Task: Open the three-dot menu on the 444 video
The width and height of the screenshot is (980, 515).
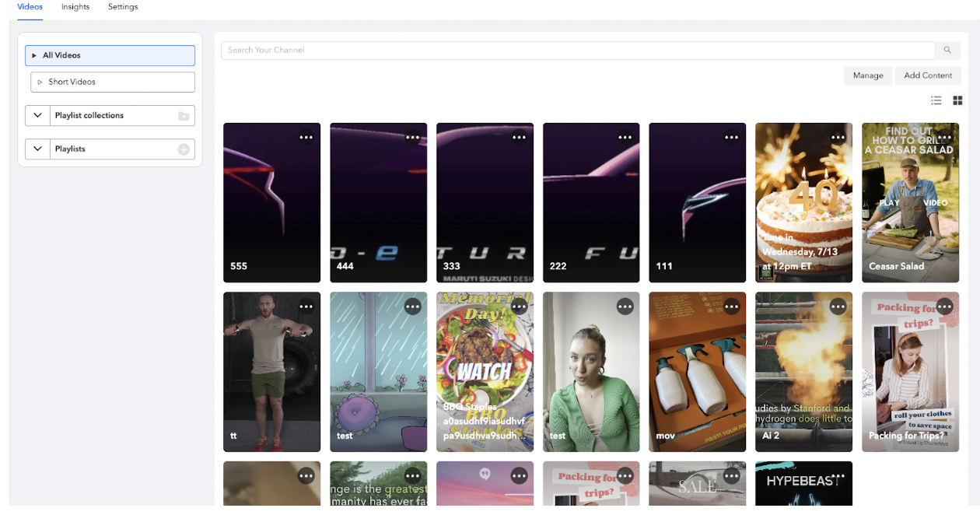Action: [x=413, y=136]
